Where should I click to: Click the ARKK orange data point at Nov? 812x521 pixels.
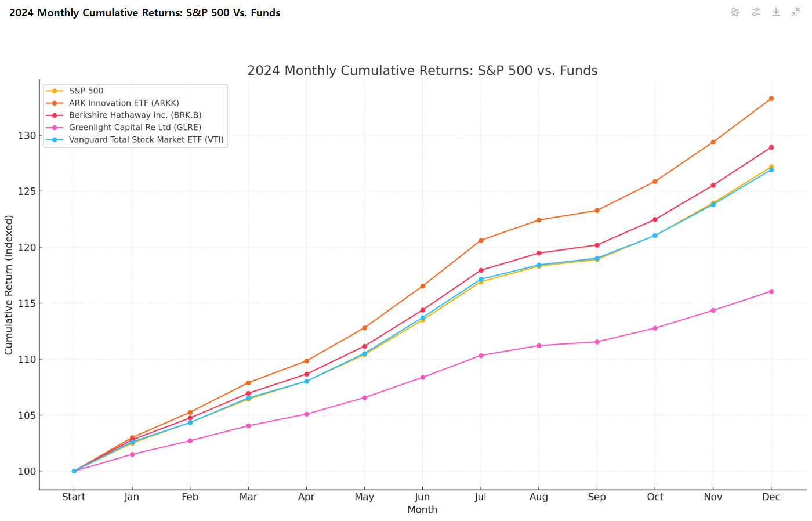pos(713,142)
